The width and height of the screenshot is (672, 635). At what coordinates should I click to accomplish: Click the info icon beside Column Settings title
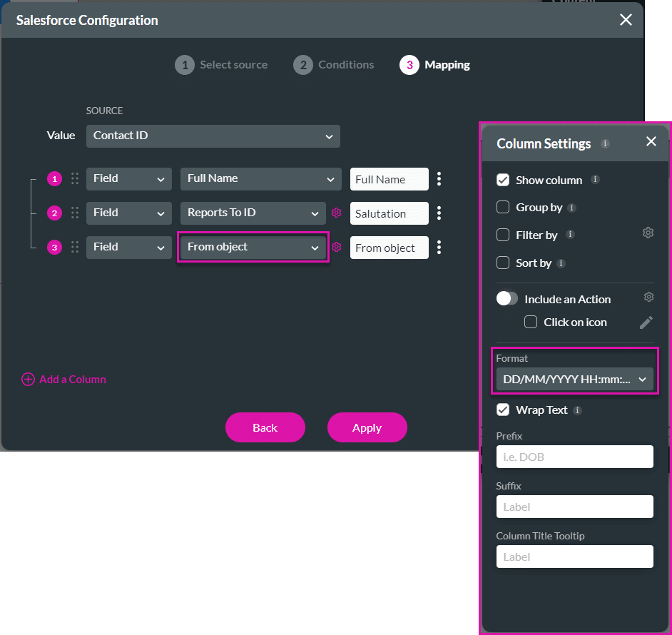click(605, 143)
